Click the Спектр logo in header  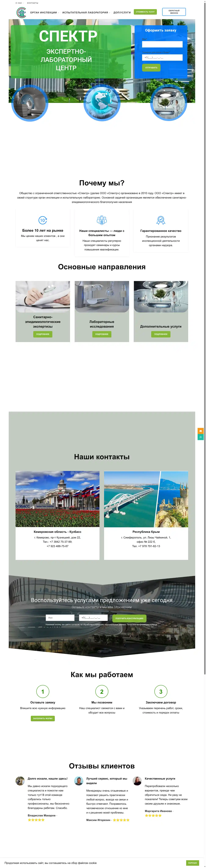coord(21,12)
